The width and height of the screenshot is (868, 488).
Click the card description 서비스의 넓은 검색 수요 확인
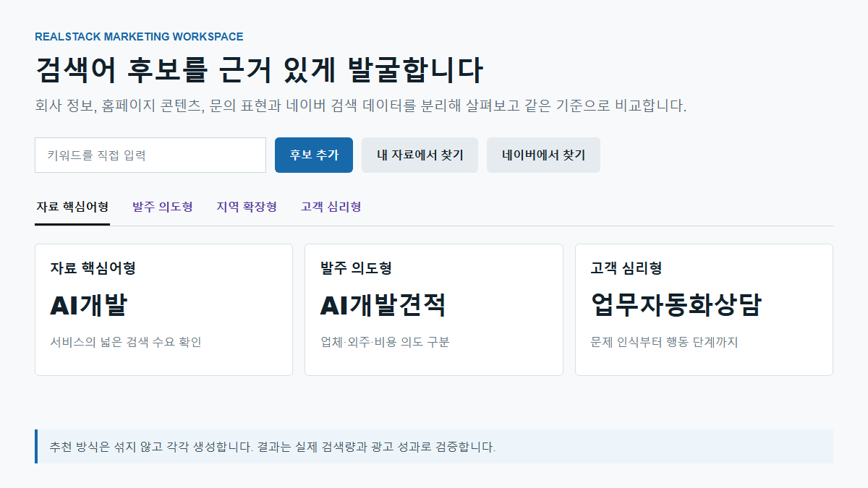point(126,342)
